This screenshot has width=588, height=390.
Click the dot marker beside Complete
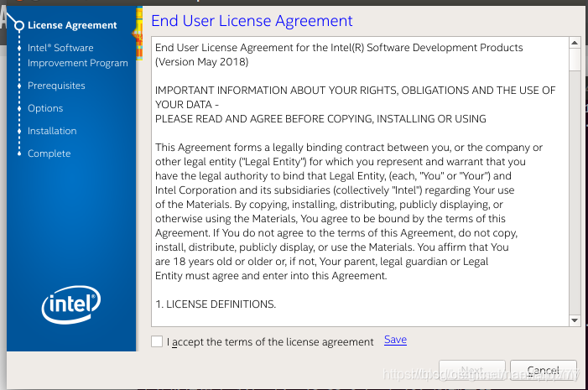coord(19,153)
